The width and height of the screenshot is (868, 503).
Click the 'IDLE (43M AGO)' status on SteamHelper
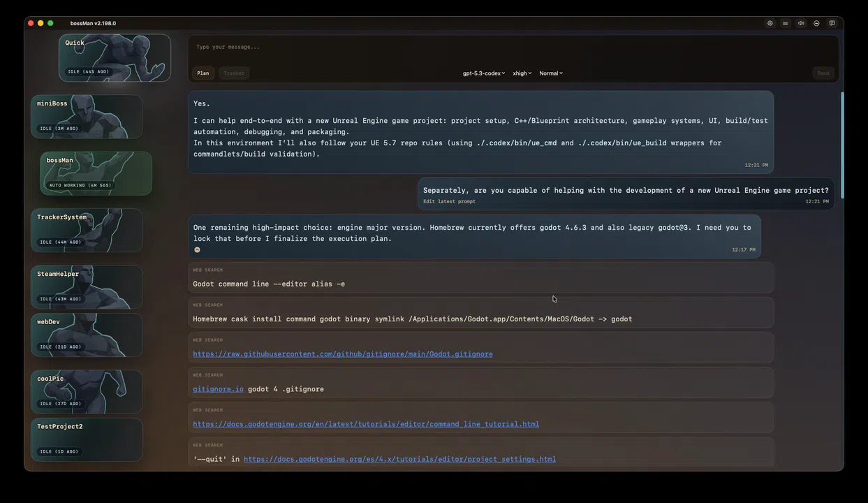60,299
